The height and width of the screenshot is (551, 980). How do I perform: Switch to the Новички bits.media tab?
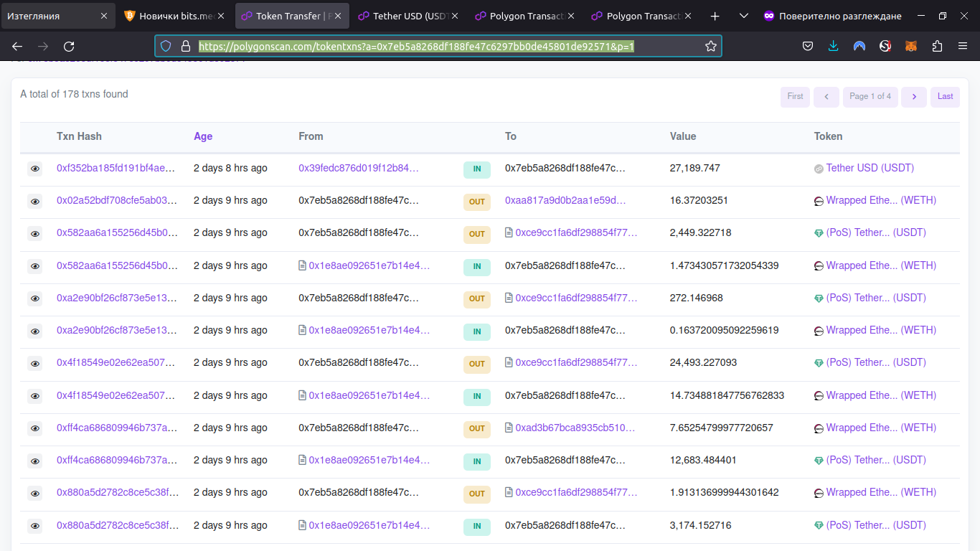coord(175,16)
